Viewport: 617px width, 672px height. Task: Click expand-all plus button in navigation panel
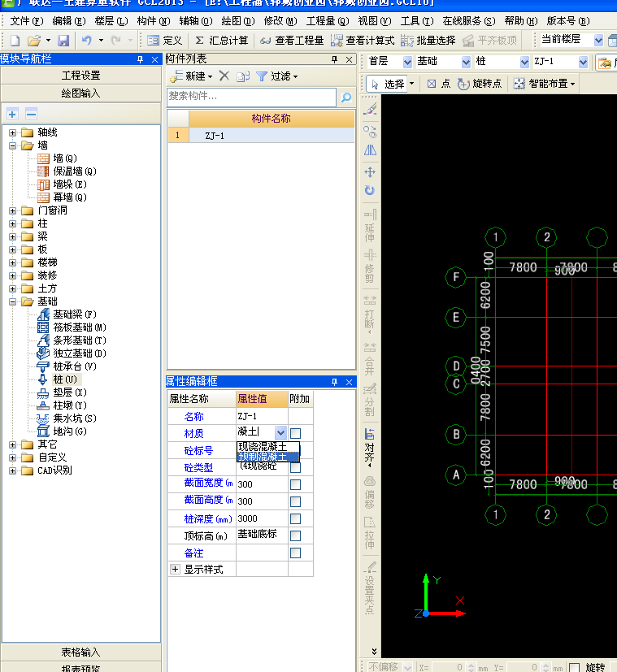tap(12, 114)
